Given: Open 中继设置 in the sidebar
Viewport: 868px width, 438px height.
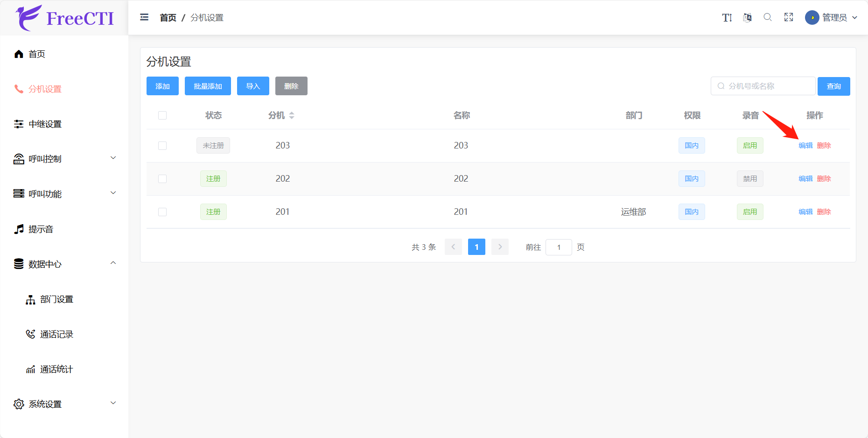Looking at the screenshot, I should pyautogui.click(x=45, y=124).
